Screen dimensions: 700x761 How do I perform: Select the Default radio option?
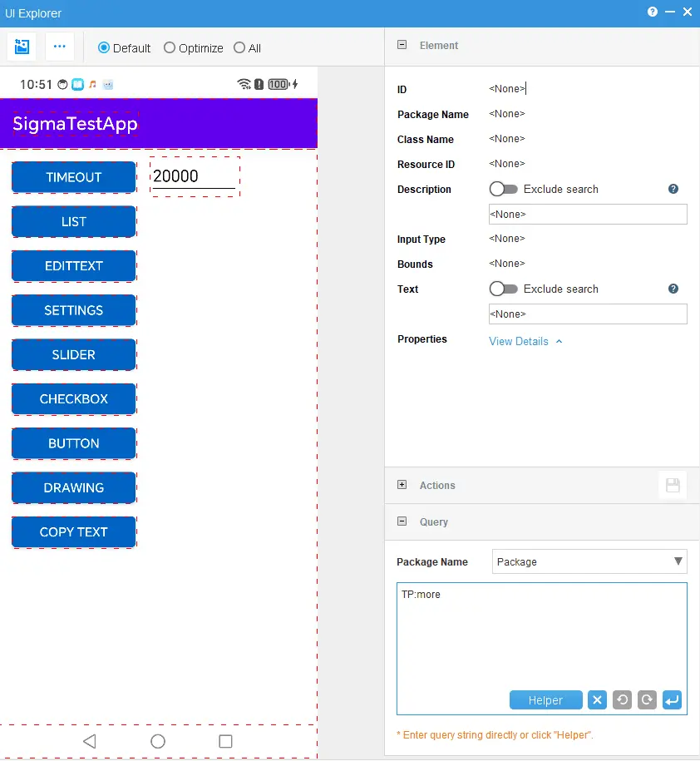click(103, 47)
